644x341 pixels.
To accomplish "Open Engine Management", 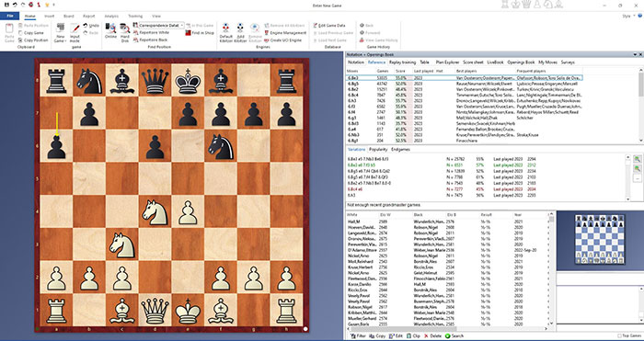I will click(x=285, y=33).
